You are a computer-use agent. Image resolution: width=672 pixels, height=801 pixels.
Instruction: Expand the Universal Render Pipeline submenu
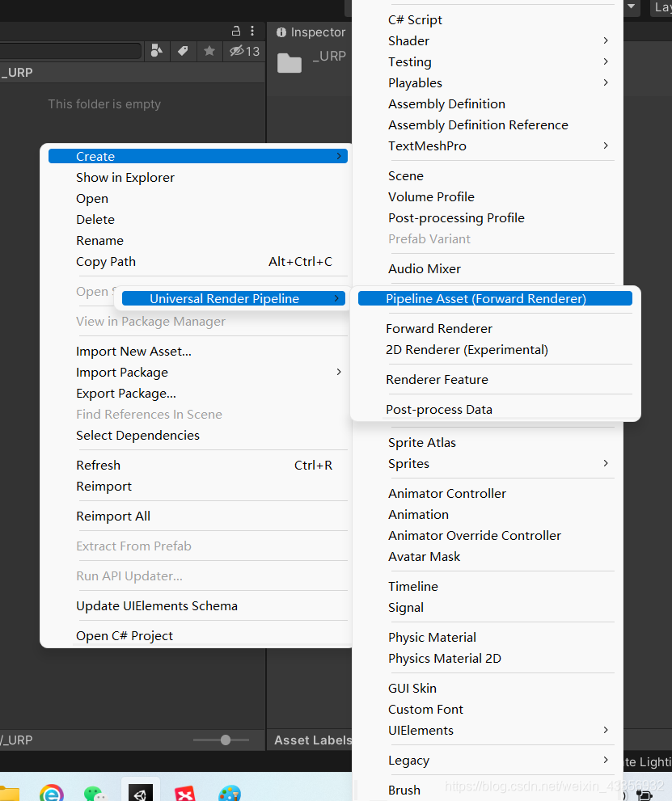click(234, 298)
